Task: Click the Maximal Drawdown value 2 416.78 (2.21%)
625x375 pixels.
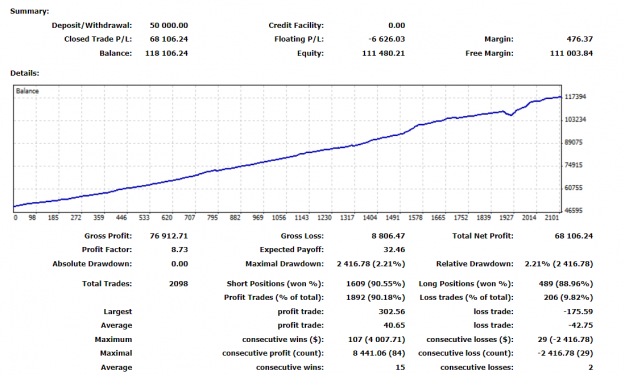Action: click(x=371, y=264)
